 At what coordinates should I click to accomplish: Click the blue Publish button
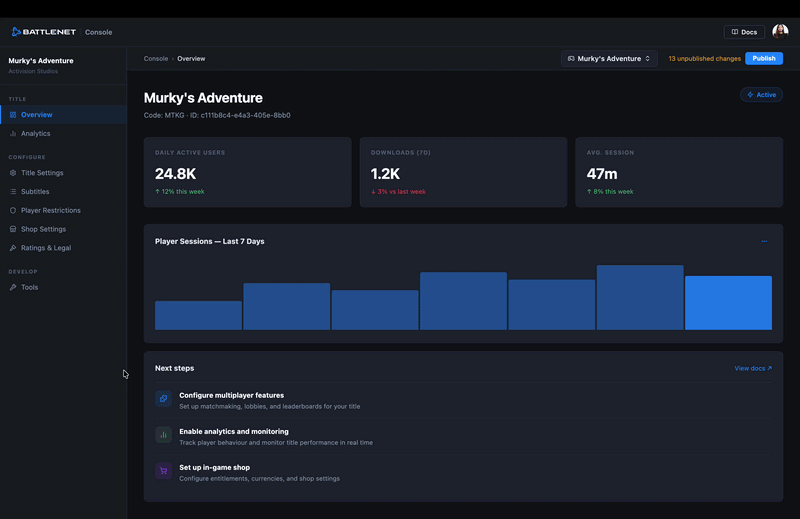[x=764, y=58]
